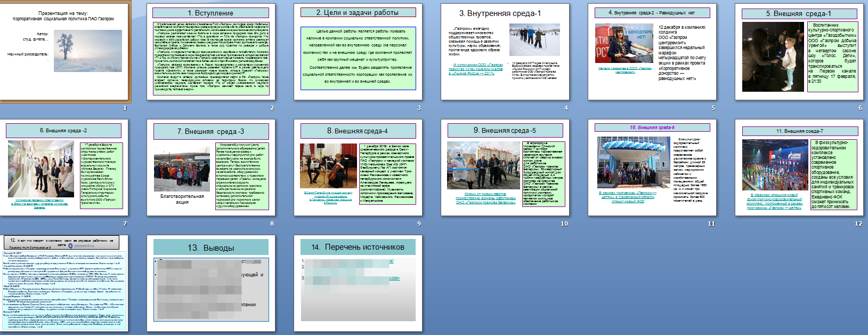
Task: Select the title slide about Корпоративная социальная политика ПАО Газпром
Action: 64,51
